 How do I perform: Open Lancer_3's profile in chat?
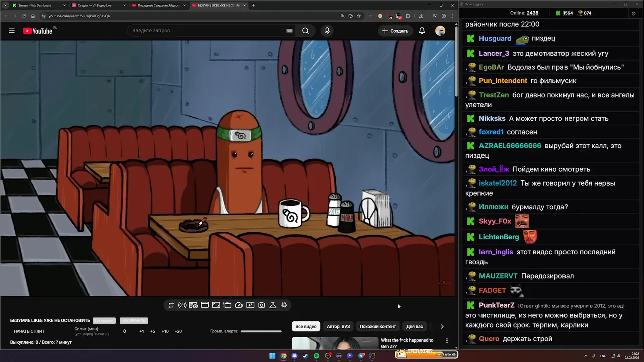coord(494,53)
